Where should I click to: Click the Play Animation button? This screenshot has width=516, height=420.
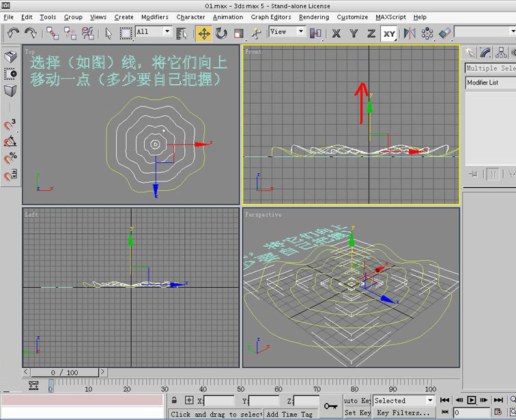coord(472,400)
